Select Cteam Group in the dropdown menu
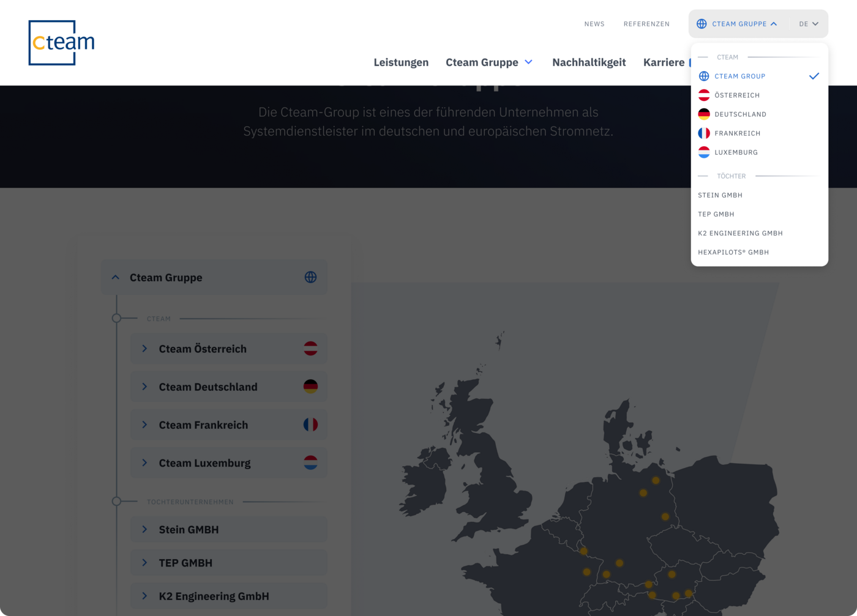Screen dimensions: 857x616 point(759,76)
